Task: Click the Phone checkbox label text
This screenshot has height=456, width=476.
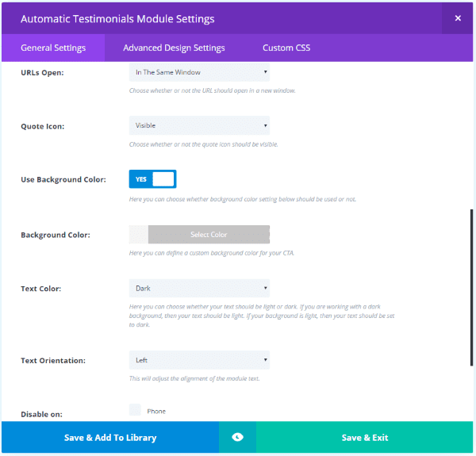Action: click(x=156, y=411)
